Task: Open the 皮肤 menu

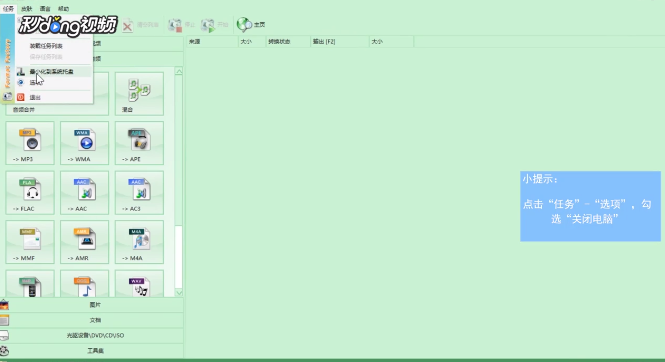Action: [x=27, y=8]
